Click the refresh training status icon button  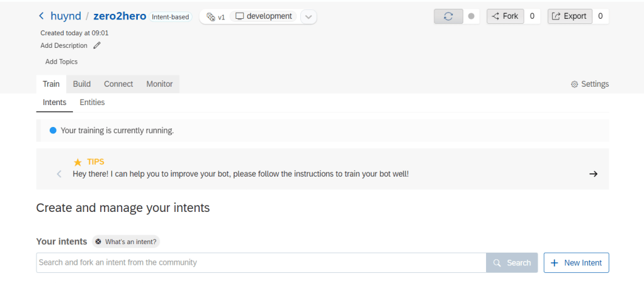pos(448,16)
